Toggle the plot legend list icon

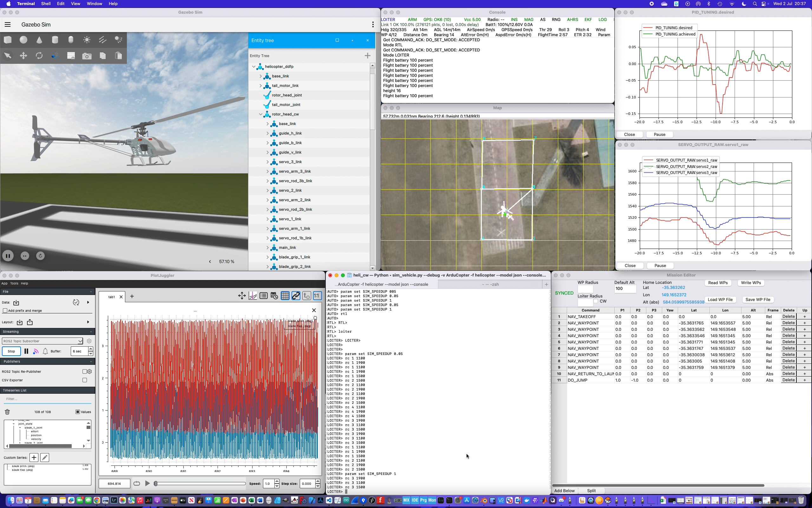click(264, 296)
